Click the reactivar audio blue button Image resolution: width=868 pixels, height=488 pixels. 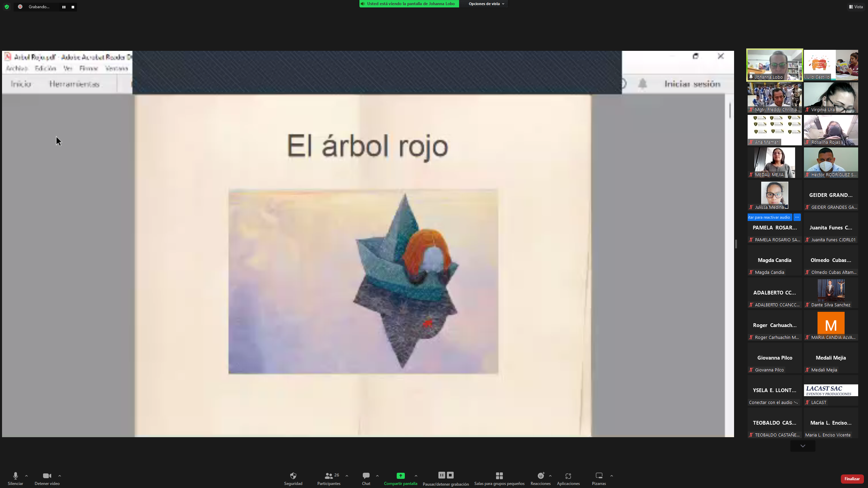770,217
